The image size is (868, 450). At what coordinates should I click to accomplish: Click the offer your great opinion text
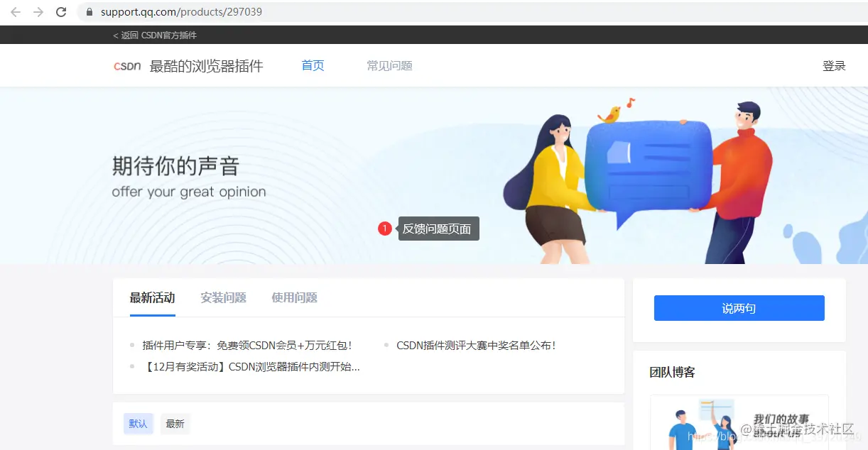click(x=189, y=192)
